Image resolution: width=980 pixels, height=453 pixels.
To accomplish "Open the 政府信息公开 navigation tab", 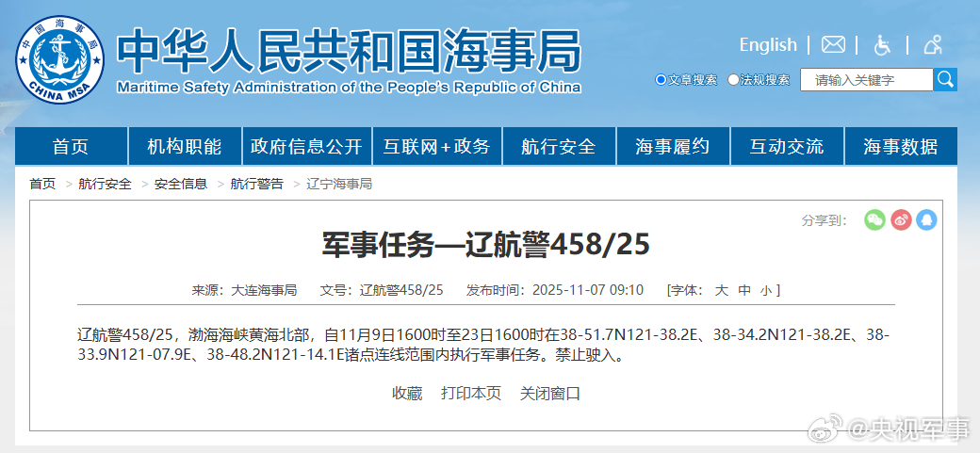I will tap(306, 147).
